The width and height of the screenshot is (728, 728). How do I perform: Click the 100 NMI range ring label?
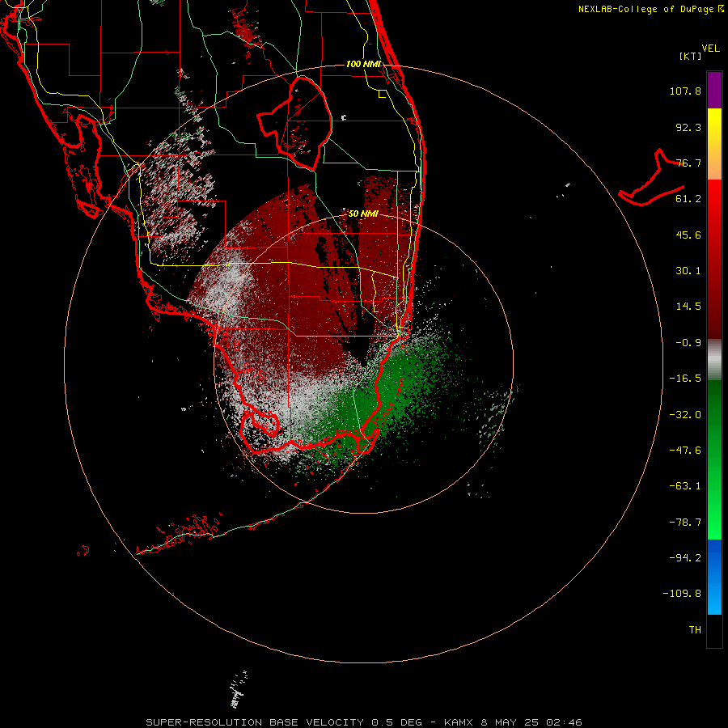pos(363,64)
